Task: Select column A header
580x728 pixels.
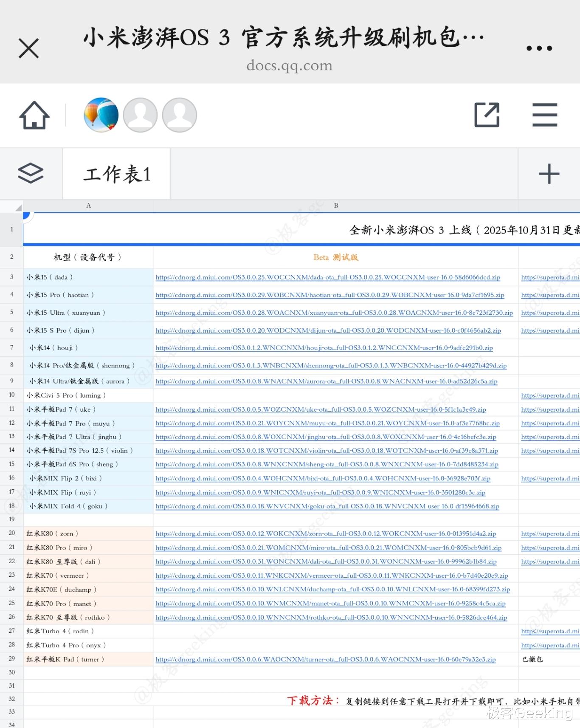Action: (88, 206)
